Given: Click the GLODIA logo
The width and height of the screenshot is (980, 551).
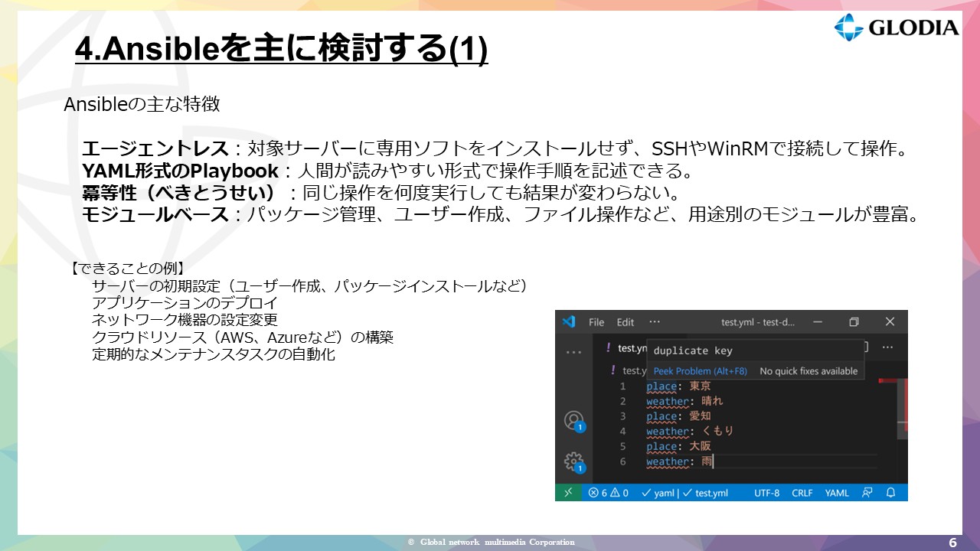Looking at the screenshot, I should pos(897,28).
